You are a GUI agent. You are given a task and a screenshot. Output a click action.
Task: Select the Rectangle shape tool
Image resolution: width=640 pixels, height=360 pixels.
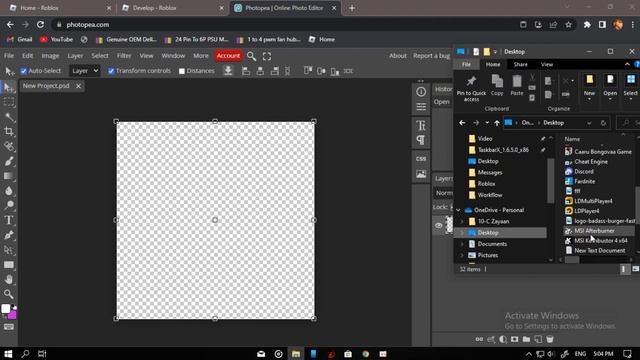coord(9,265)
